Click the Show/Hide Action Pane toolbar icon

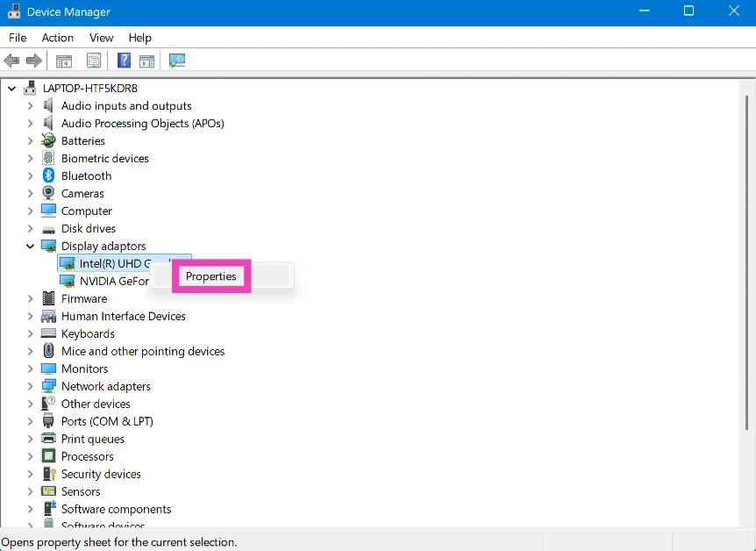[x=147, y=61]
